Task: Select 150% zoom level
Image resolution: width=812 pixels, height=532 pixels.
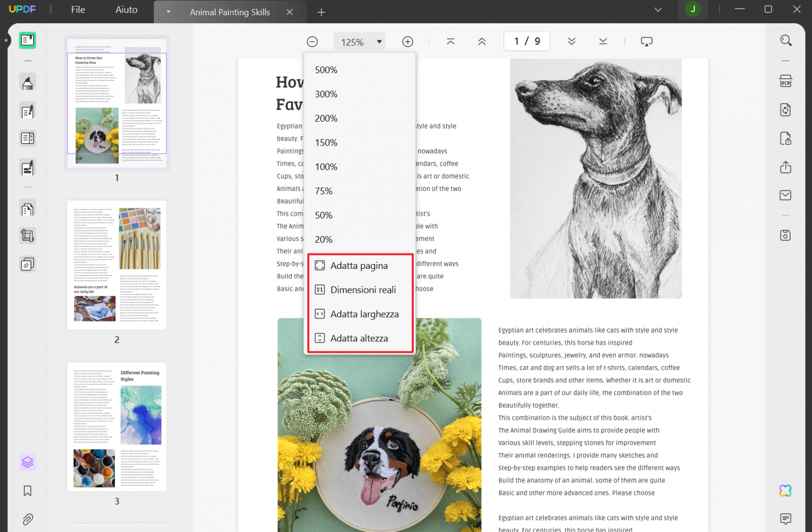Action: tap(360, 142)
